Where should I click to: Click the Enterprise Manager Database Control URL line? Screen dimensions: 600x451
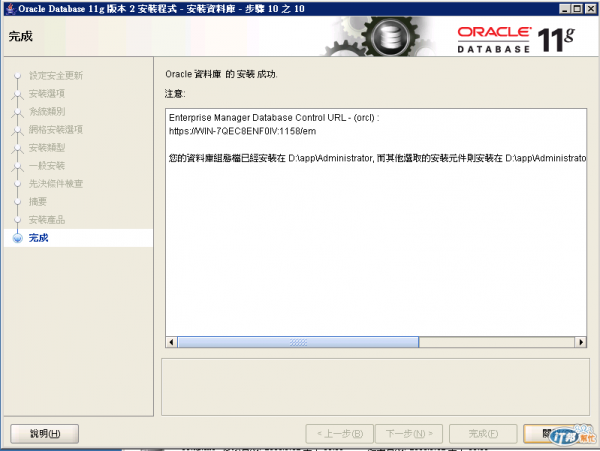click(274, 118)
